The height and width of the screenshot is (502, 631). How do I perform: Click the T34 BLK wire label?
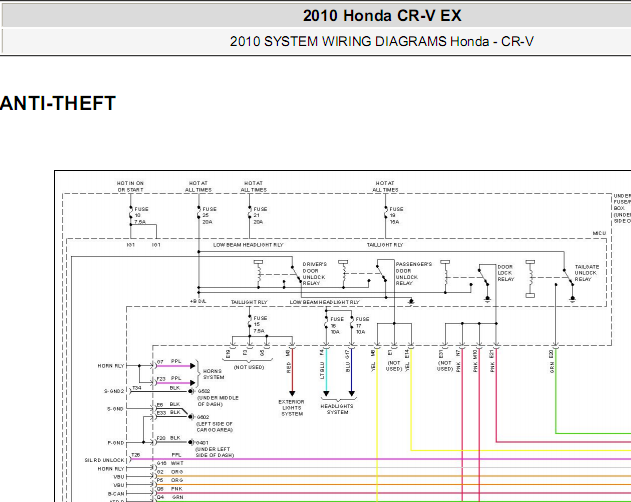pyautogui.click(x=156, y=388)
